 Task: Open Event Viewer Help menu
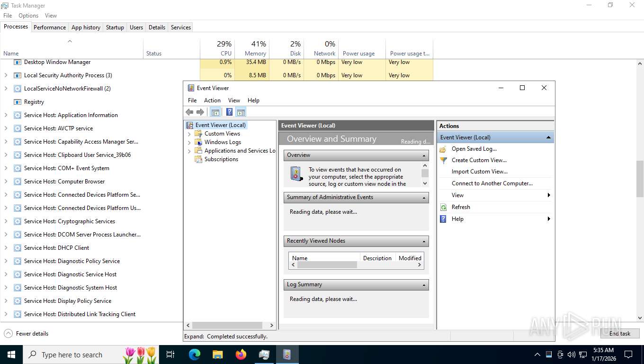click(253, 100)
